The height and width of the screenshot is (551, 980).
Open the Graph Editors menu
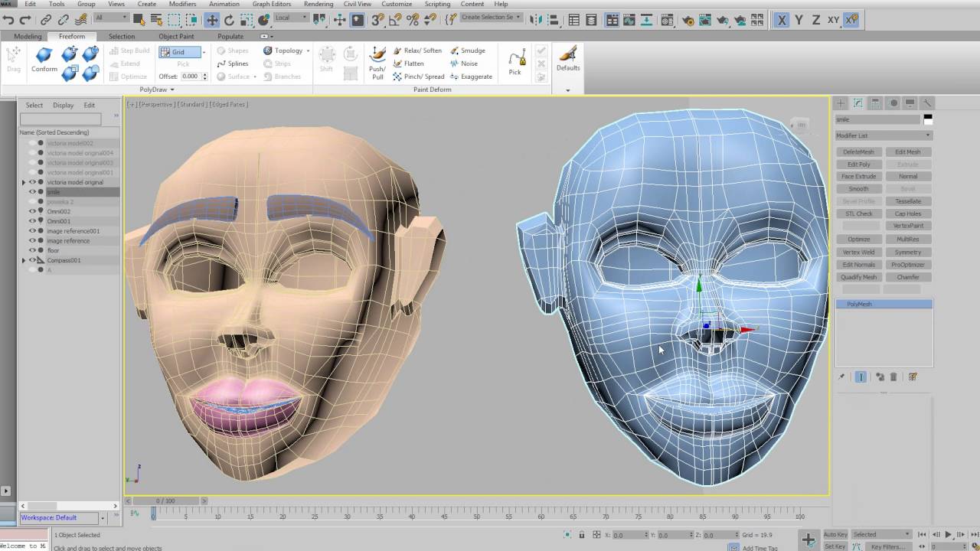coord(272,4)
